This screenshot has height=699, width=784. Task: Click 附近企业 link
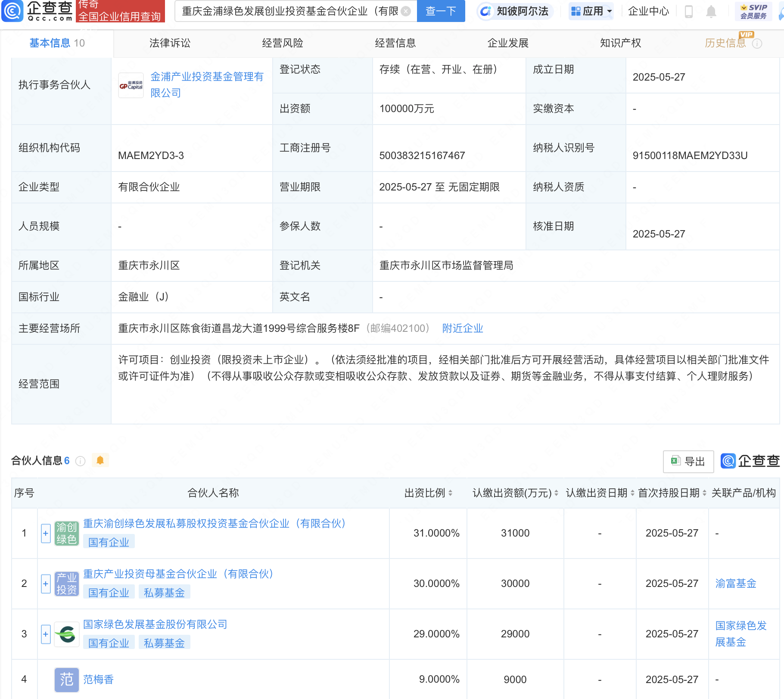(463, 328)
